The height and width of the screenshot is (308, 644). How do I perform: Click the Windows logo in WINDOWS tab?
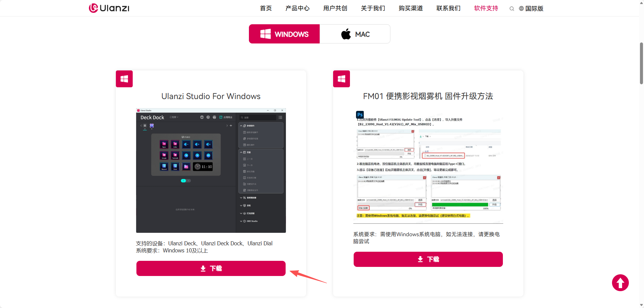click(265, 34)
